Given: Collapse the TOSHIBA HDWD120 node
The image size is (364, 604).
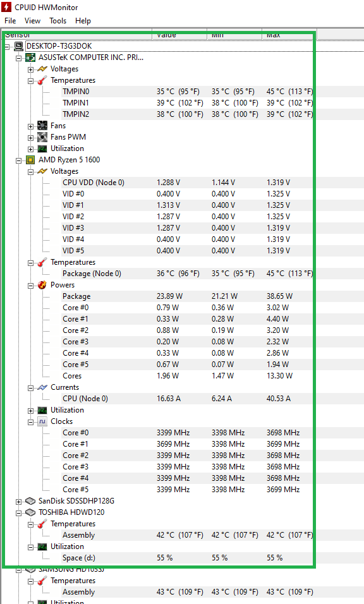Looking at the screenshot, I should click(18, 513).
